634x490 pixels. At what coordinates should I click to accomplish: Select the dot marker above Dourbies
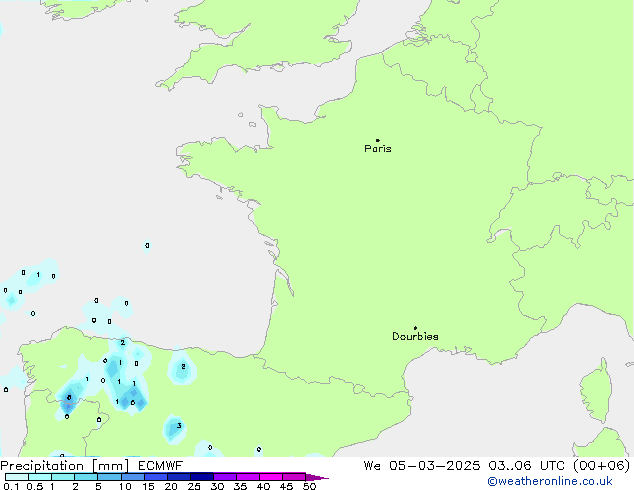(x=415, y=328)
